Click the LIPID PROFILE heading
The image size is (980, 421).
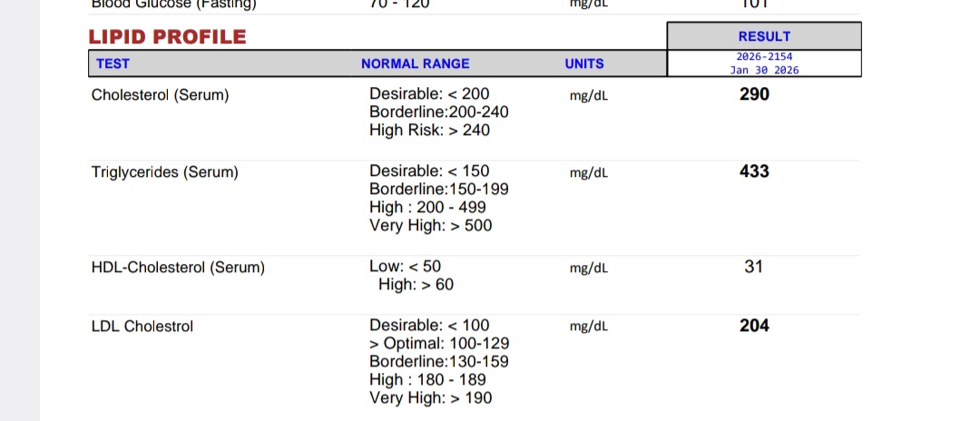pyautogui.click(x=168, y=37)
